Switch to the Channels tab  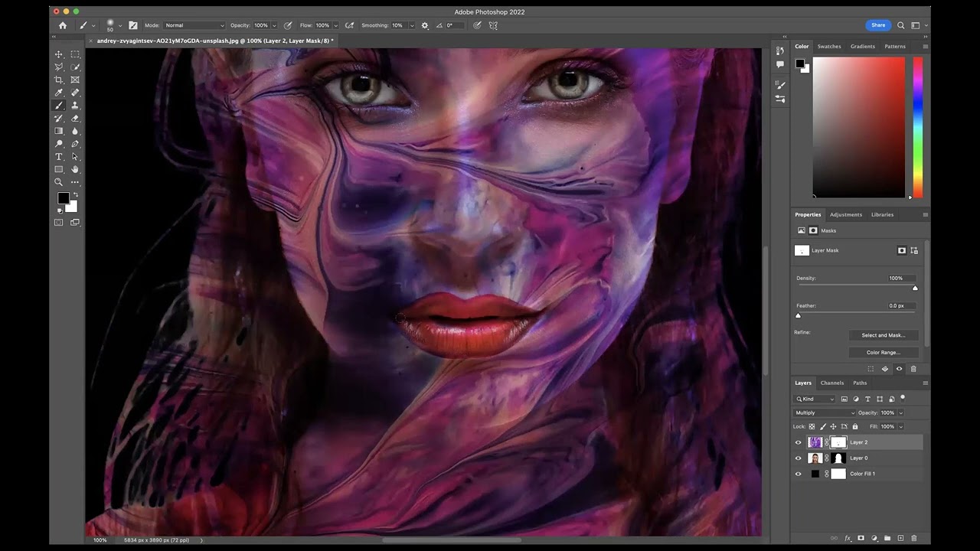832,383
